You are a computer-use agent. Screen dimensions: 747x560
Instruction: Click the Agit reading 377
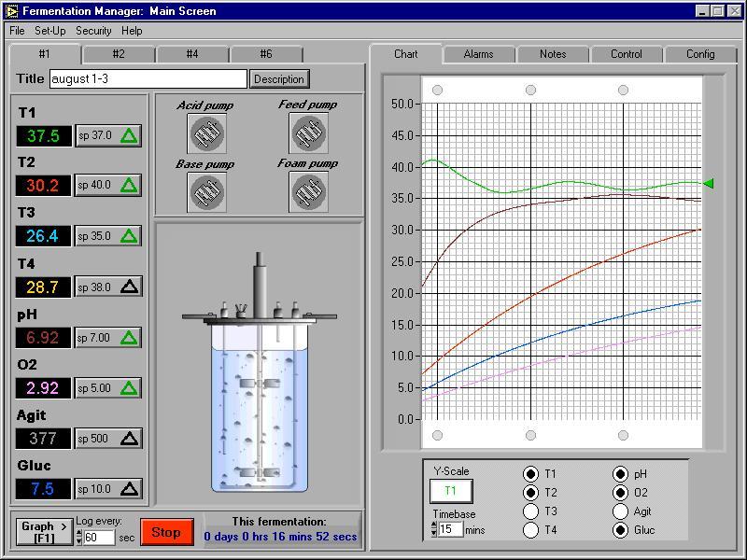[43, 439]
